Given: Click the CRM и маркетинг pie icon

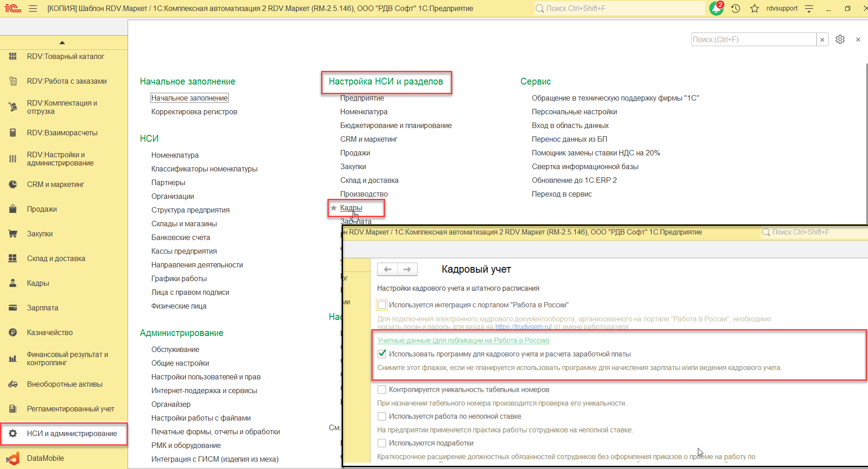Looking at the screenshot, I should pos(13,184).
